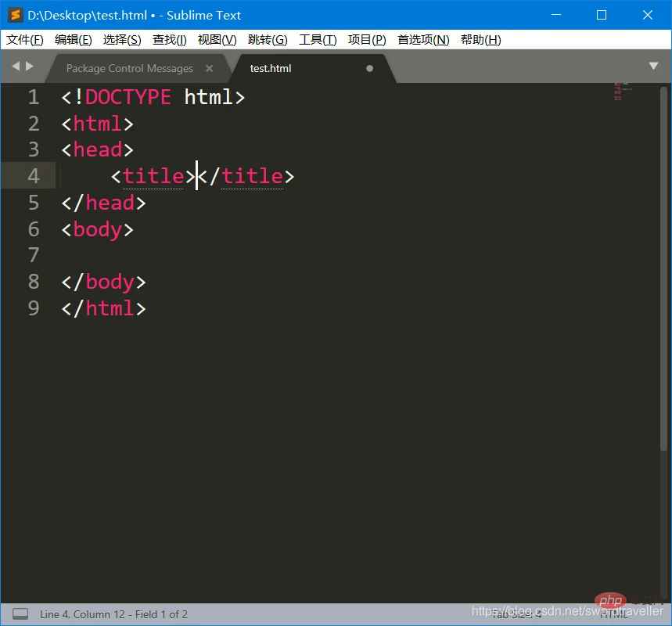Click the Sublime Text logo icon in title bar
The width and height of the screenshot is (672, 626).
click(15, 15)
